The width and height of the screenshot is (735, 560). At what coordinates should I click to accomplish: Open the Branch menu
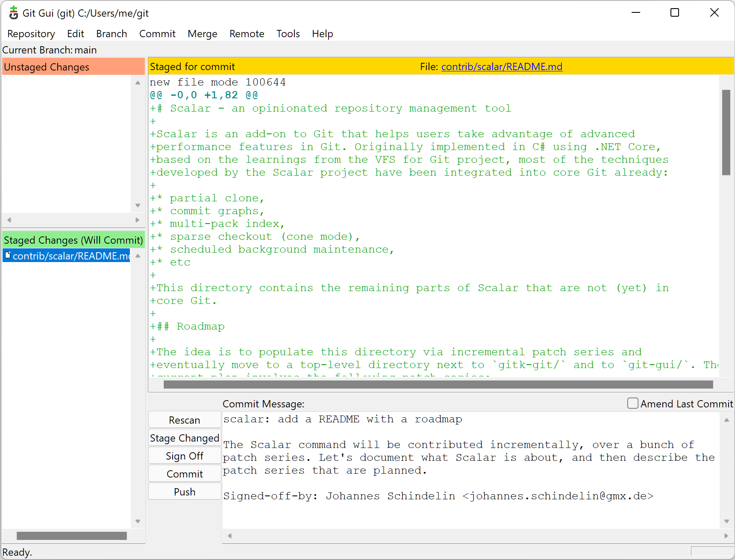111,34
